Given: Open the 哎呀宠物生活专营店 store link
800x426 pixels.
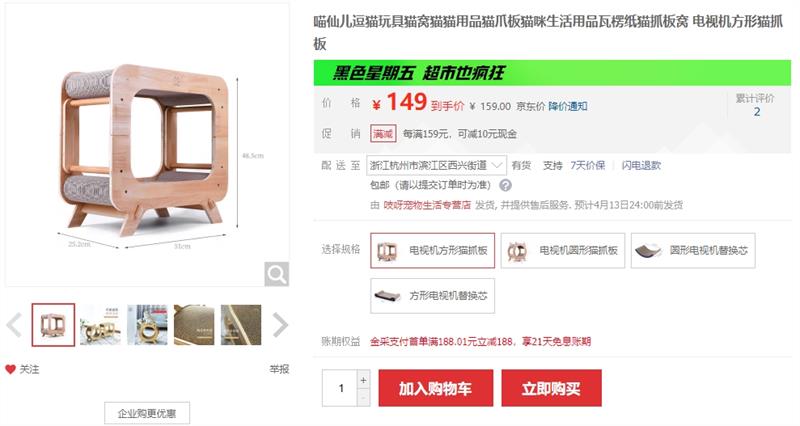Looking at the screenshot, I should 427,205.
